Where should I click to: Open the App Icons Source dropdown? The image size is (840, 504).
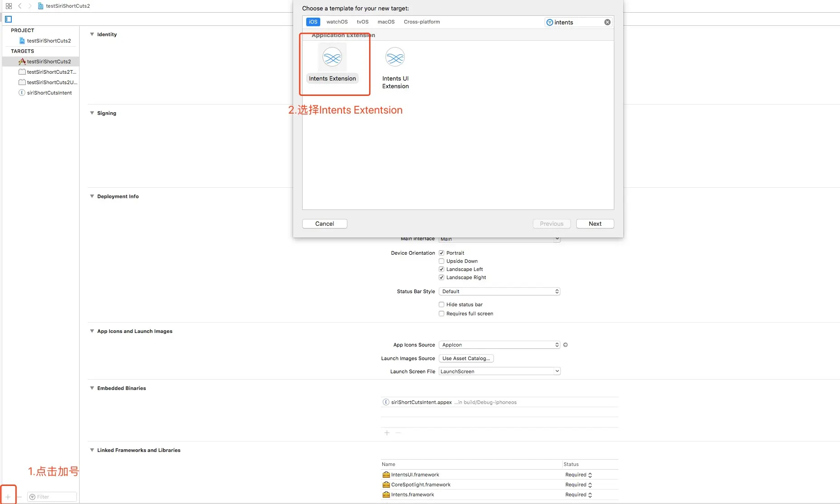(499, 345)
